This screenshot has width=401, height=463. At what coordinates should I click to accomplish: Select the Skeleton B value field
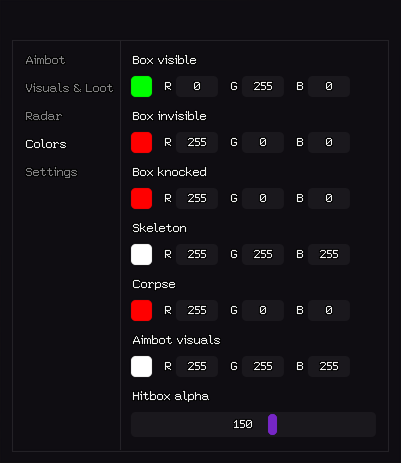pyautogui.click(x=329, y=255)
